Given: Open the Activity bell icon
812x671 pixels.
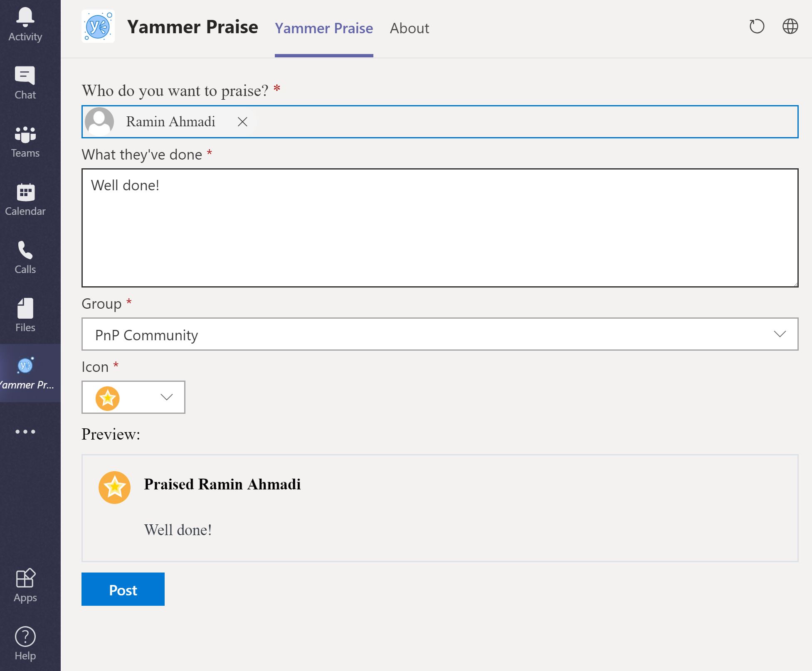Looking at the screenshot, I should coord(25,25).
